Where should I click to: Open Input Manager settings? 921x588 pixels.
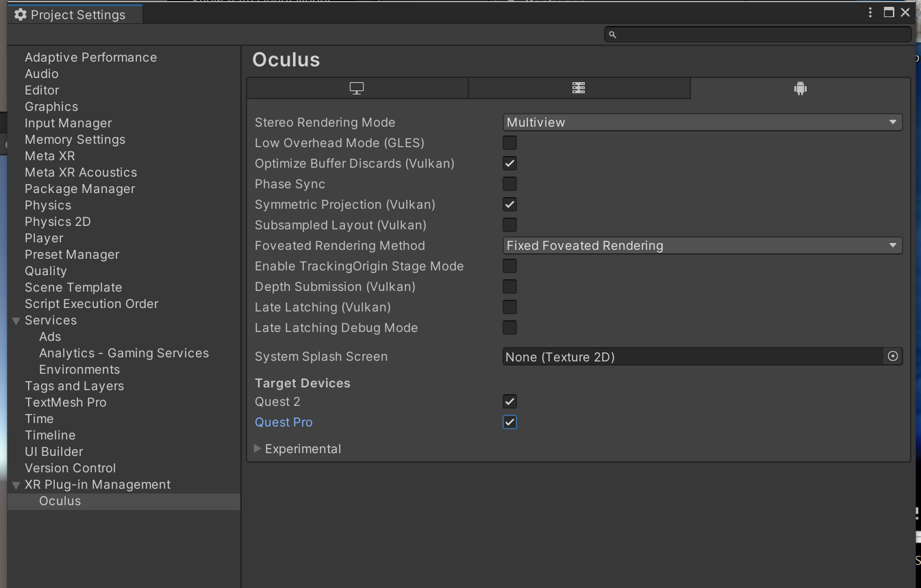pos(68,123)
